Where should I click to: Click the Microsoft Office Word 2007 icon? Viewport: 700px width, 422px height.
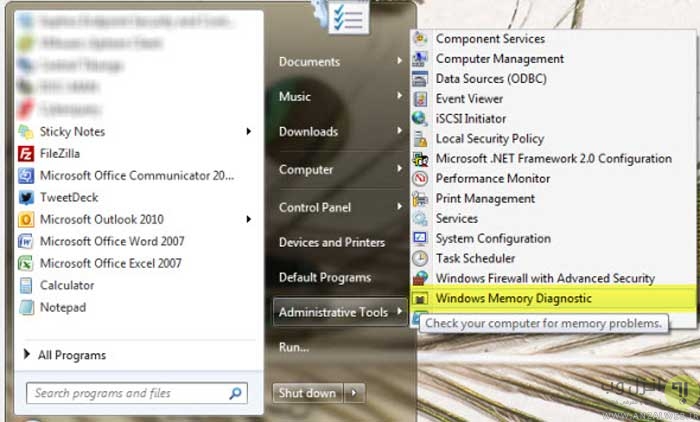click(x=25, y=242)
